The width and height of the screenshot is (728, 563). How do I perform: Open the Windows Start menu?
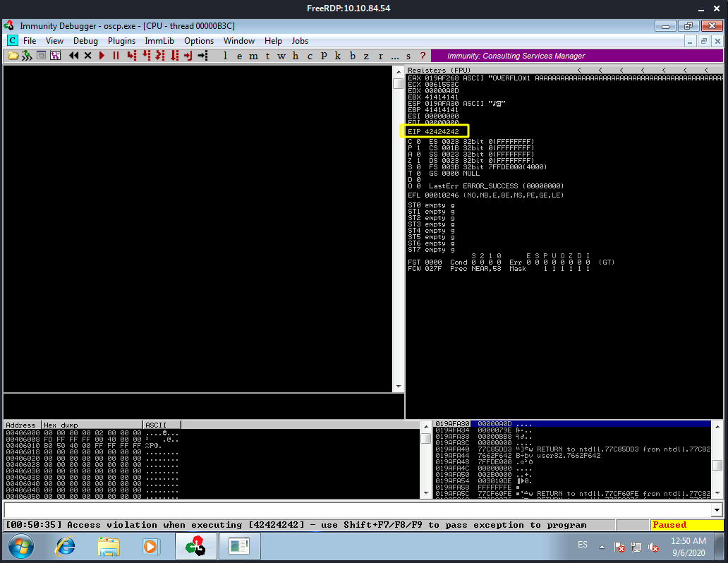pyautogui.click(x=21, y=546)
